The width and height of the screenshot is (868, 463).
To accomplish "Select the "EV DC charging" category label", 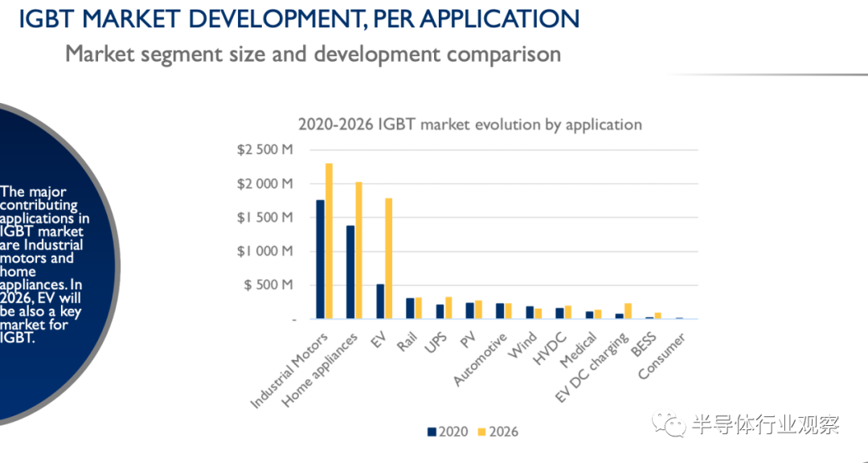I will point(592,367).
